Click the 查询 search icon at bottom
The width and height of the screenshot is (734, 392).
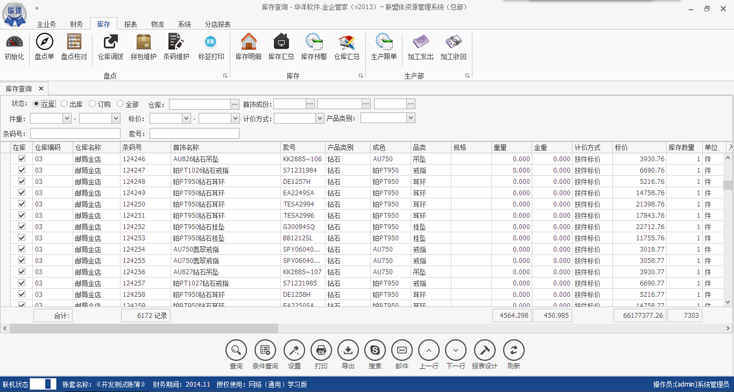pos(236,350)
